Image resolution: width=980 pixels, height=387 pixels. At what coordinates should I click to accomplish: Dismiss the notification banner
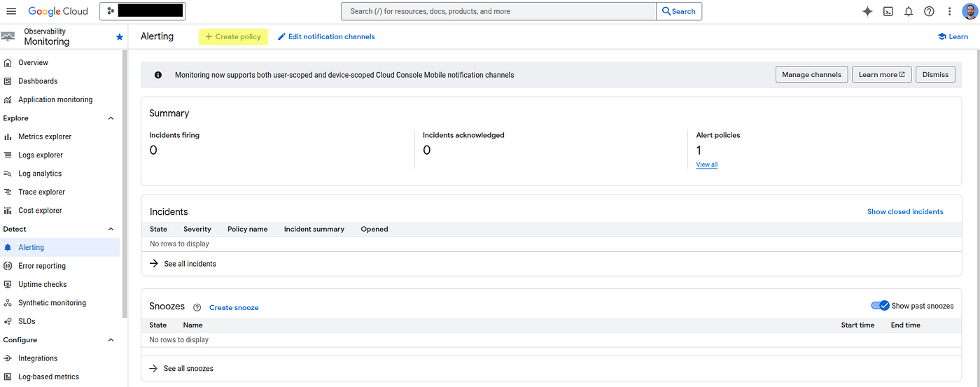pyautogui.click(x=935, y=75)
